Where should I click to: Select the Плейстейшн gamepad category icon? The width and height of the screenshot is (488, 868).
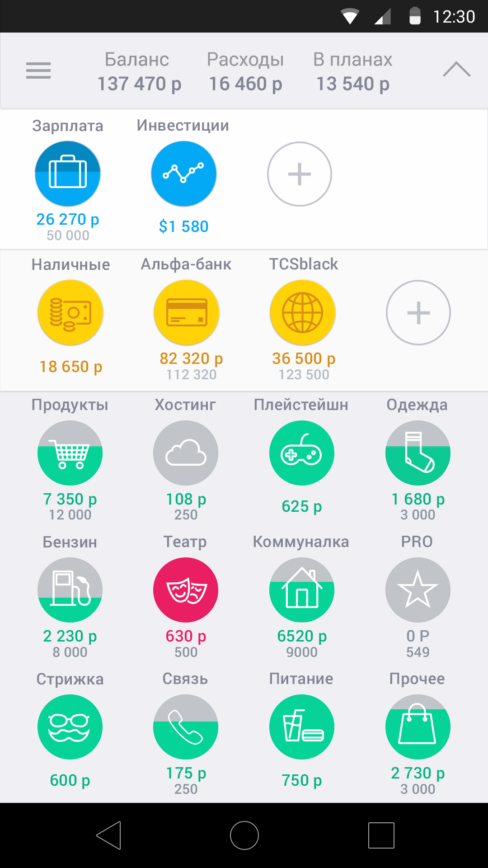[302, 453]
